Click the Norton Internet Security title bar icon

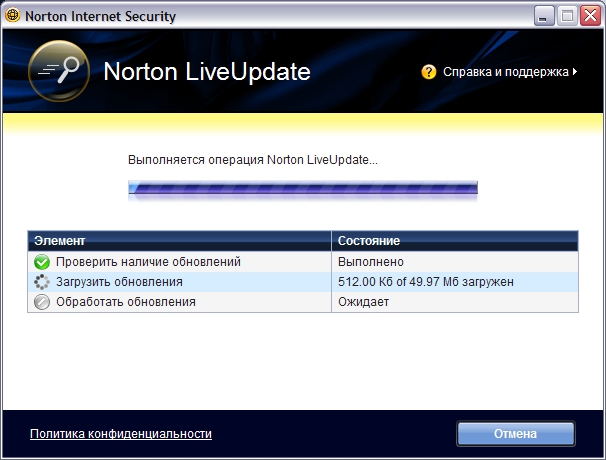tap(13, 15)
